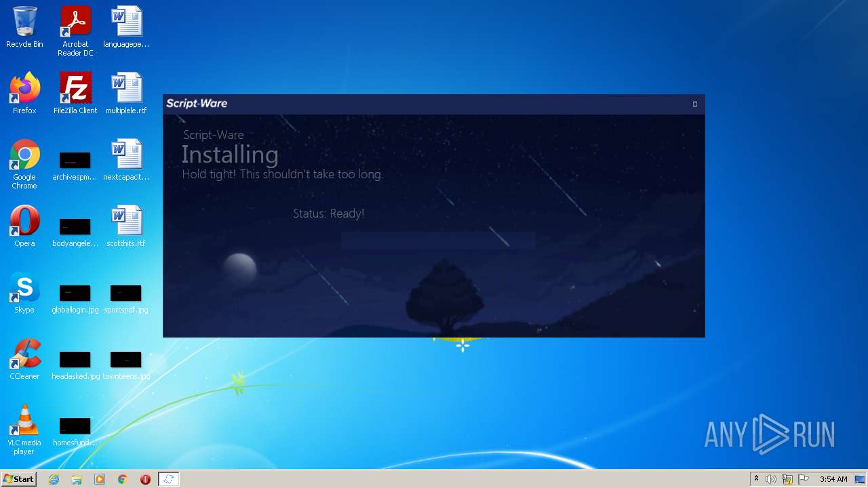Click the Script-Ware window maximize button

(695, 104)
